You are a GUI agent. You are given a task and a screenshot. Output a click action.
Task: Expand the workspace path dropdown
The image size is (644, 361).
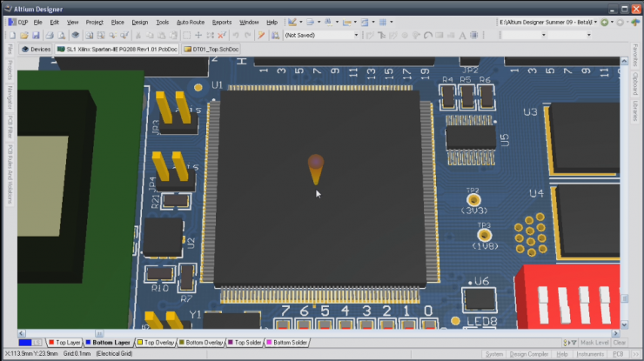tap(594, 22)
